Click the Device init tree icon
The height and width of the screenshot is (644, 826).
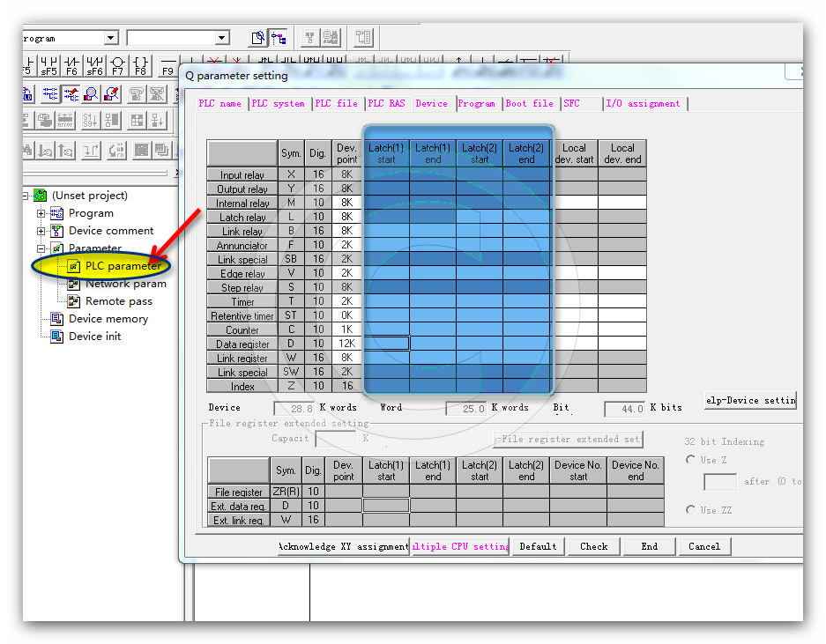pos(57,337)
